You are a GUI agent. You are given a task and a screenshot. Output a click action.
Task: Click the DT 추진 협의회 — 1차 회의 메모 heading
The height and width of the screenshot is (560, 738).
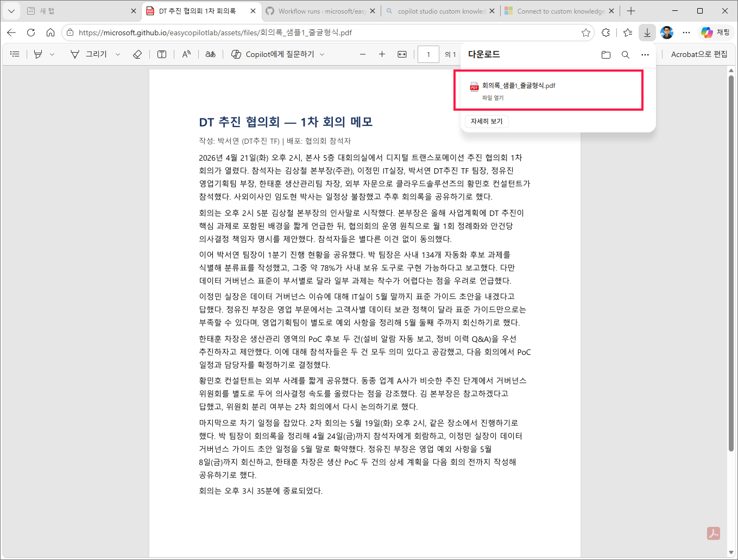[286, 122]
